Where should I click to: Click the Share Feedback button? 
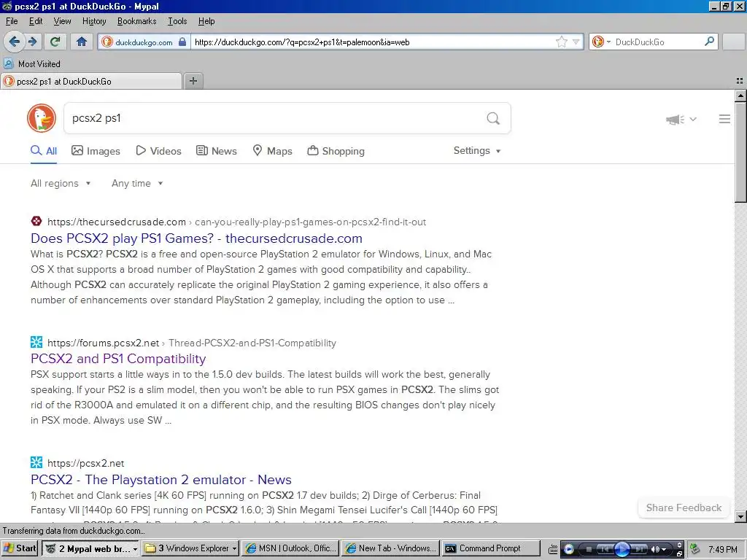pyautogui.click(x=684, y=507)
